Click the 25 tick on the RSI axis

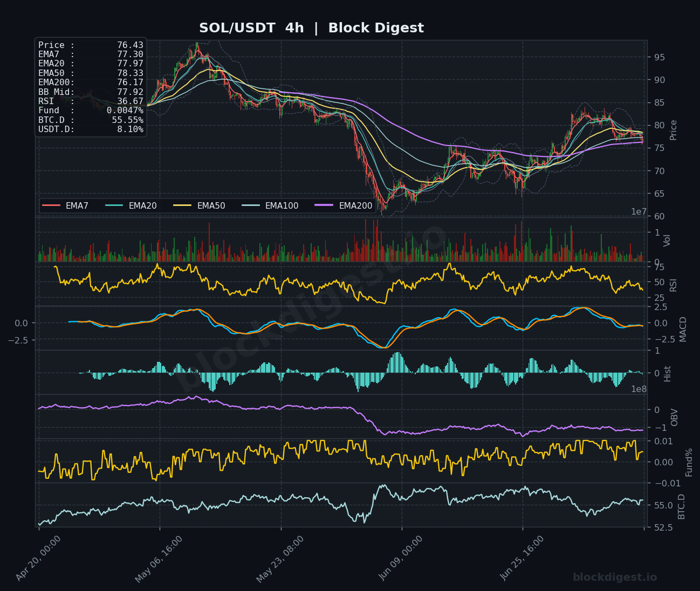click(659, 298)
